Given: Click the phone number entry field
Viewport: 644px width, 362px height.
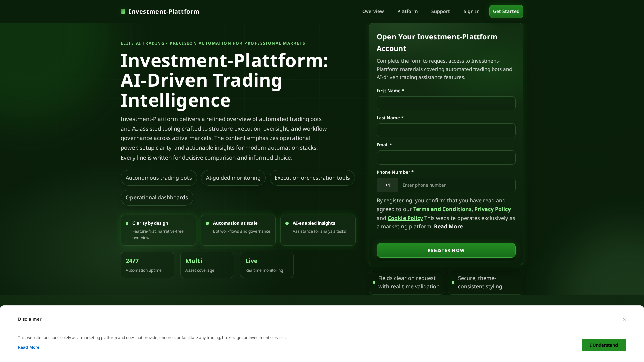Looking at the screenshot, I should click(457, 185).
